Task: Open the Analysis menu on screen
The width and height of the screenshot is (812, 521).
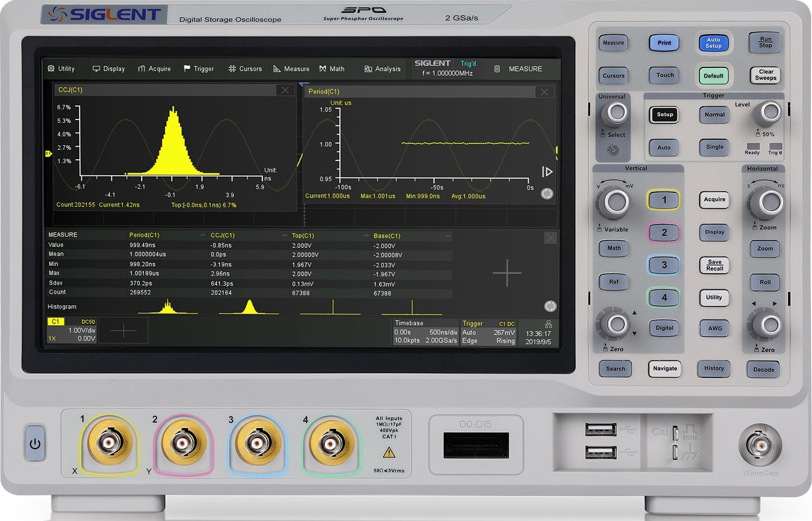Action: click(382, 69)
